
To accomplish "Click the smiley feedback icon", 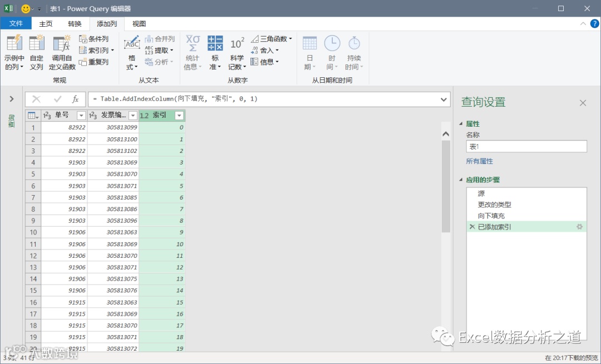I will [25, 8].
